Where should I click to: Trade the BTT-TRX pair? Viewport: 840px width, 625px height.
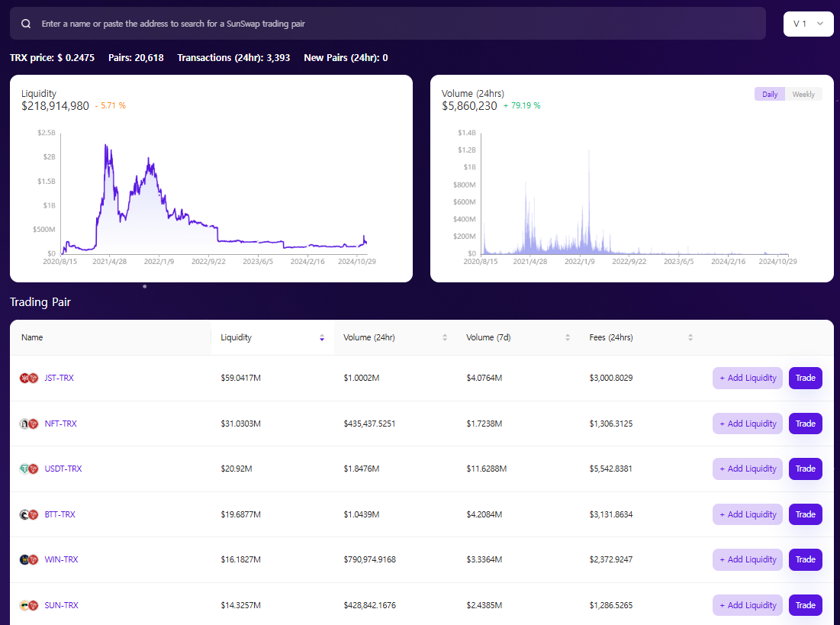click(805, 514)
